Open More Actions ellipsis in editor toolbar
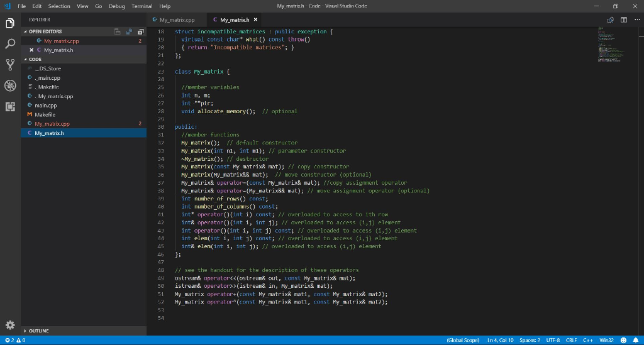This screenshot has width=644, height=345. coord(637,19)
